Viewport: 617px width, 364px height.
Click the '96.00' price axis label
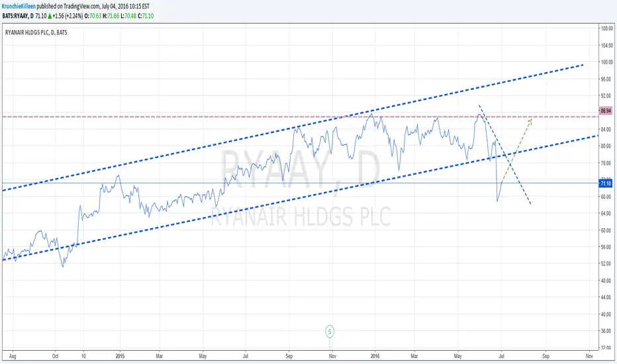point(606,79)
